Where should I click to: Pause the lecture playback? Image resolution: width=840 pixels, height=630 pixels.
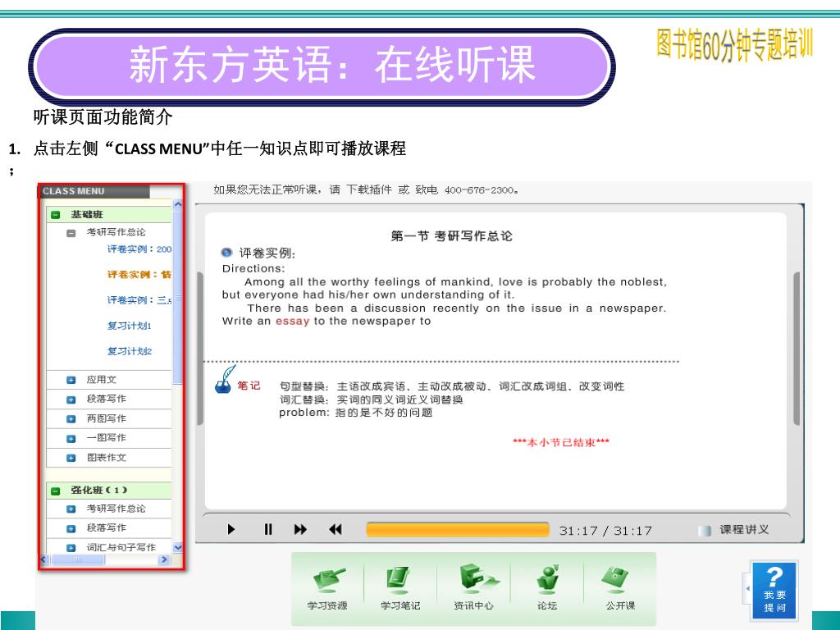click(268, 529)
